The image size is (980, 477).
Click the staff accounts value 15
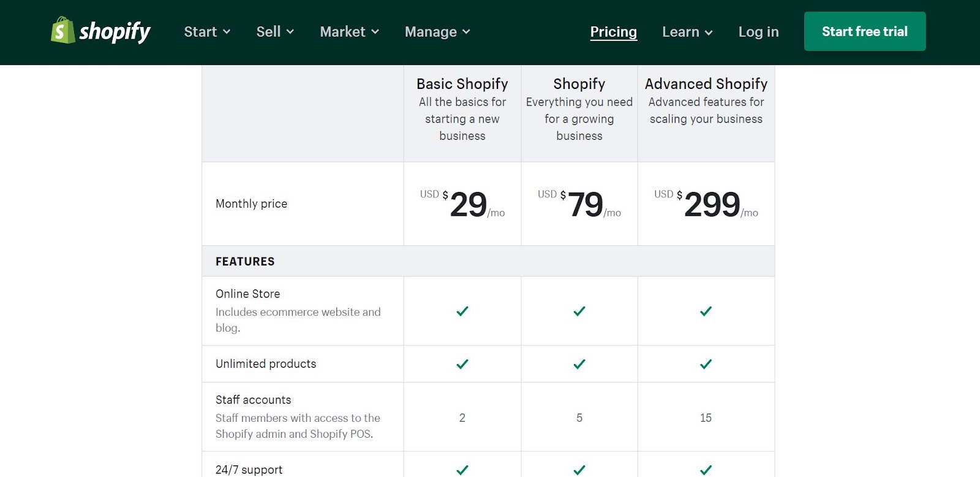706,418
